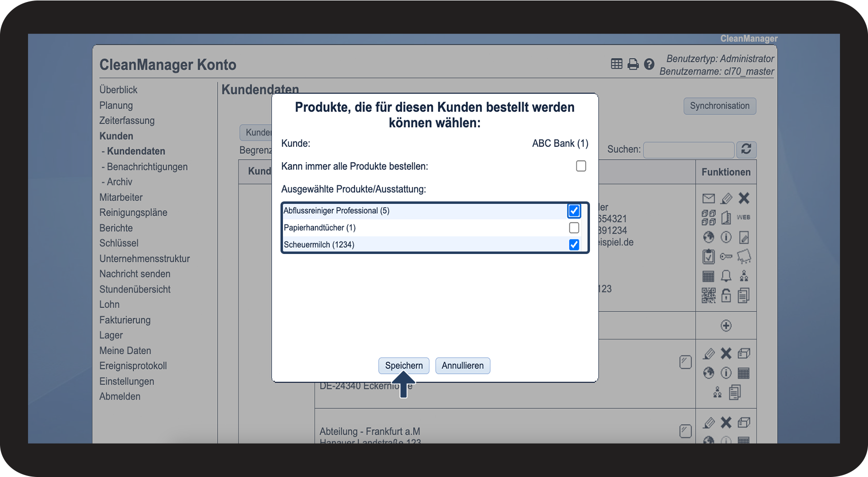
Task: Click the WEB icon for ABC Bank
Action: (743, 217)
